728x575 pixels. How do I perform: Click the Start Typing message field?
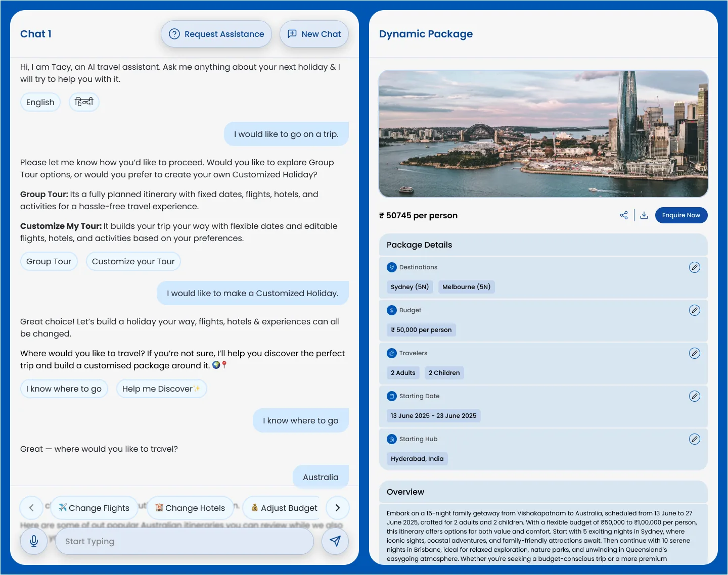185,541
